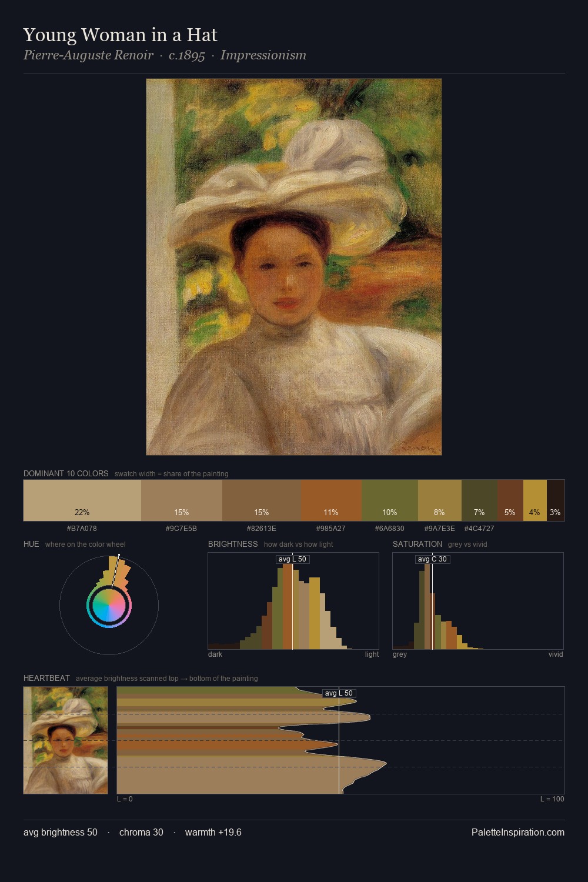Image resolution: width=588 pixels, height=882 pixels.
Task: Click the vivid label under Saturation histogram
Action: click(x=556, y=654)
